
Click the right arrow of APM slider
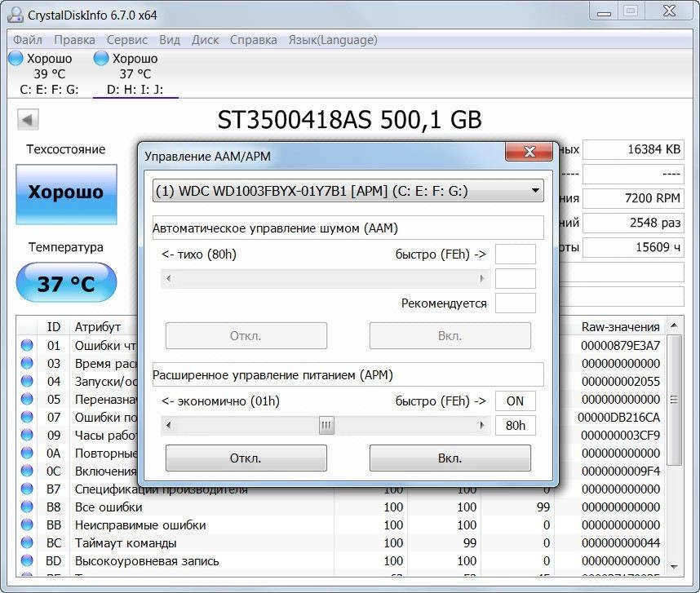[482, 425]
